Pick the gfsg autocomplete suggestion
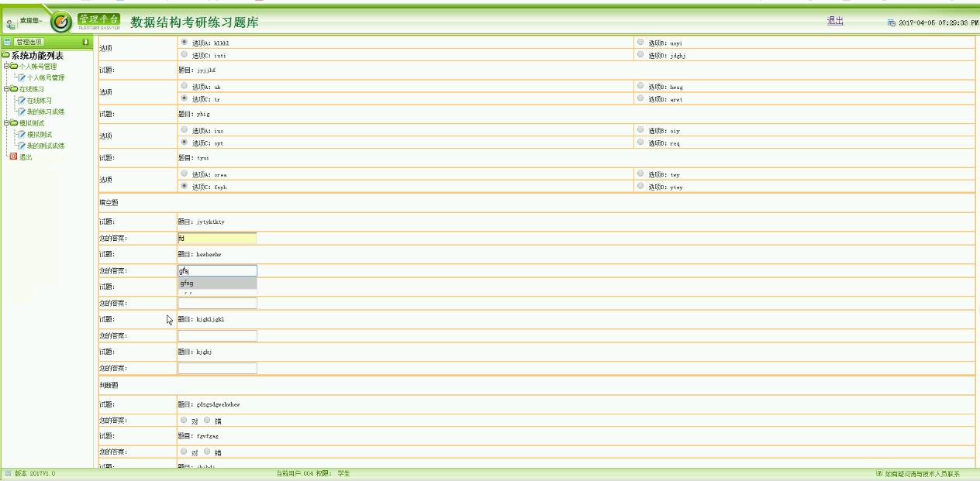Screen dimensions: 980x481 click(x=217, y=283)
